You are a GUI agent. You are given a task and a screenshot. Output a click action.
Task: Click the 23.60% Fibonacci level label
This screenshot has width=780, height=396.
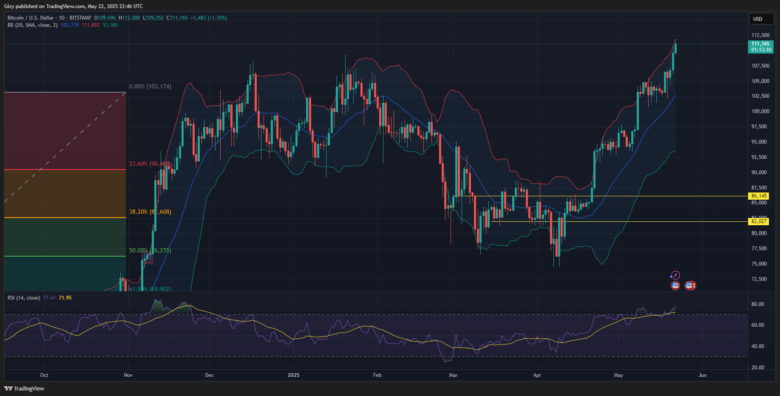coord(150,163)
